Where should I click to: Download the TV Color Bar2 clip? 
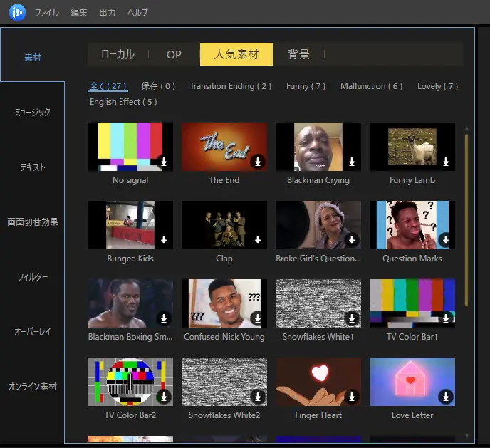coord(164,397)
